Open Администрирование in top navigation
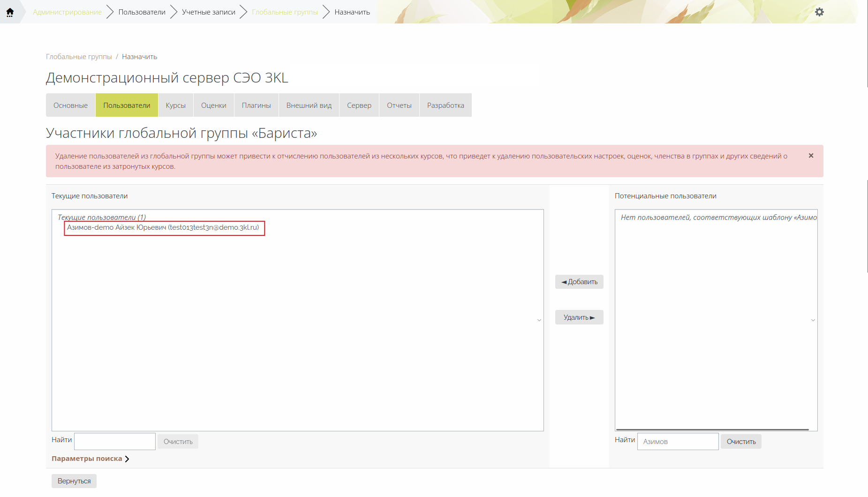The width and height of the screenshot is (868, 497). (67, 12)
